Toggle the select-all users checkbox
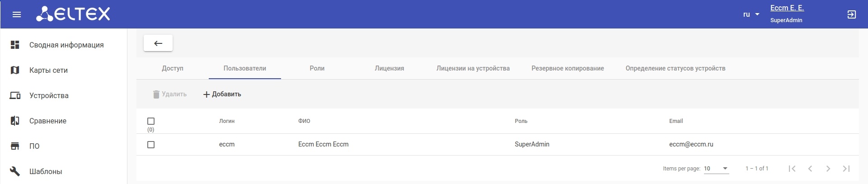Viewport: 868px width, 184px height. coord(151,121)
